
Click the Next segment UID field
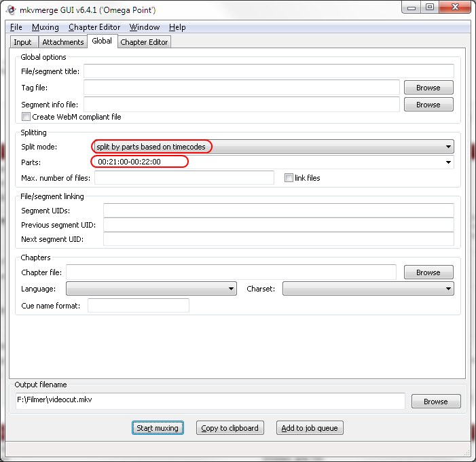[x=278, y=239]
